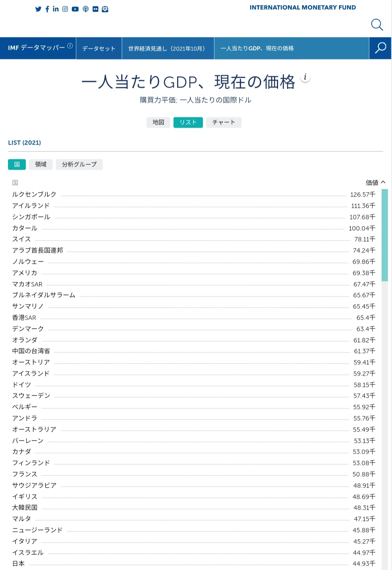Open the IMF LinkedIn page
The width and height of the screenshot is (392, 570).
coord(56,9)
